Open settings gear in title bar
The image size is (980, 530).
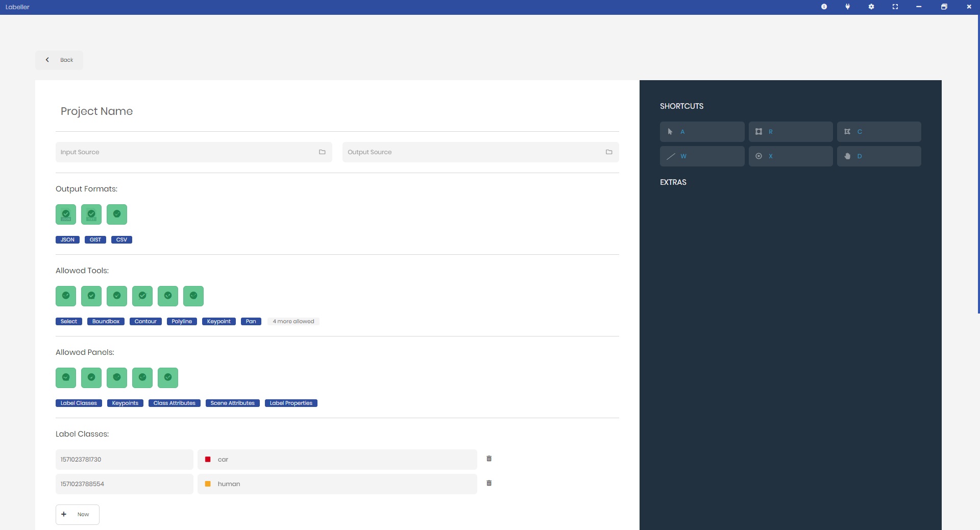coord(871,7)
